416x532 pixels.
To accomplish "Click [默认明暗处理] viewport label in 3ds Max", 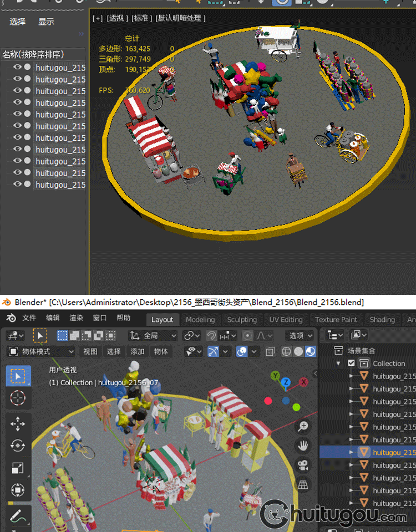I will click(x=180, y=18).
